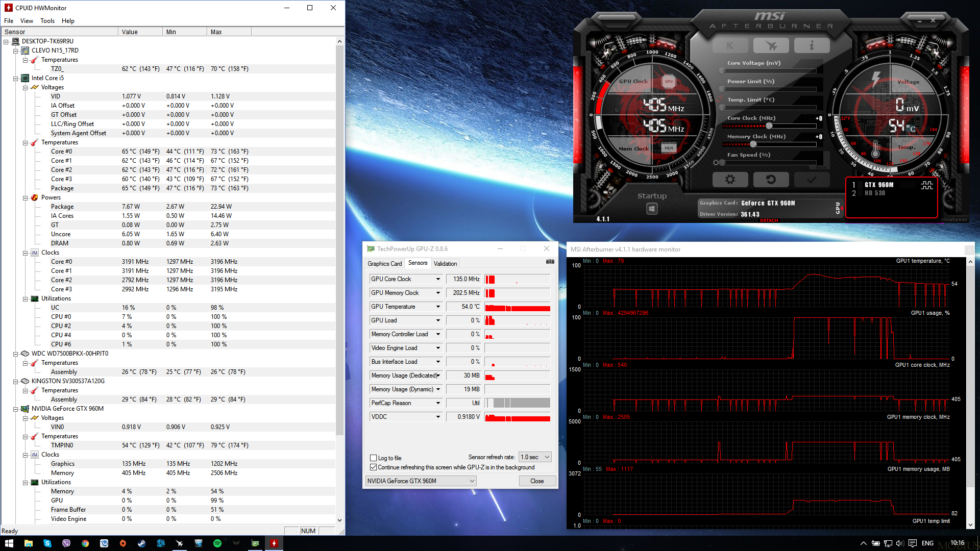Open NVIDIA GeForce GTX 960M GPU selector
Viewport: 980px width, 551px height.
tap(421, 481)
